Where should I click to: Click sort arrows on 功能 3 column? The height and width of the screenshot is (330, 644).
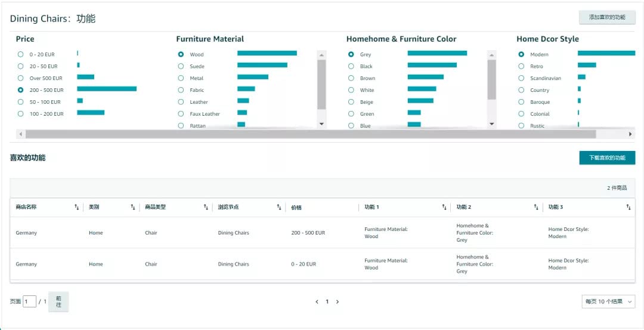[x=628, y=207]
